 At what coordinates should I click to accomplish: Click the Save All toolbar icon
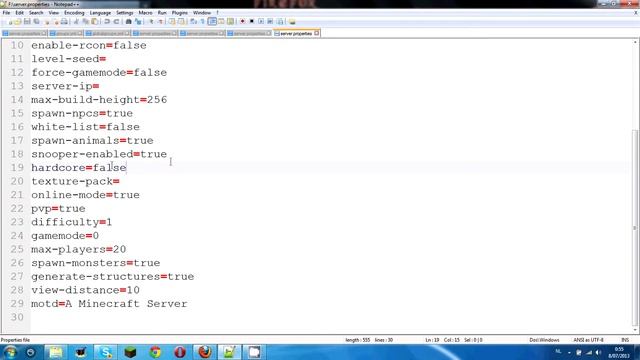[x=36, y=21]
